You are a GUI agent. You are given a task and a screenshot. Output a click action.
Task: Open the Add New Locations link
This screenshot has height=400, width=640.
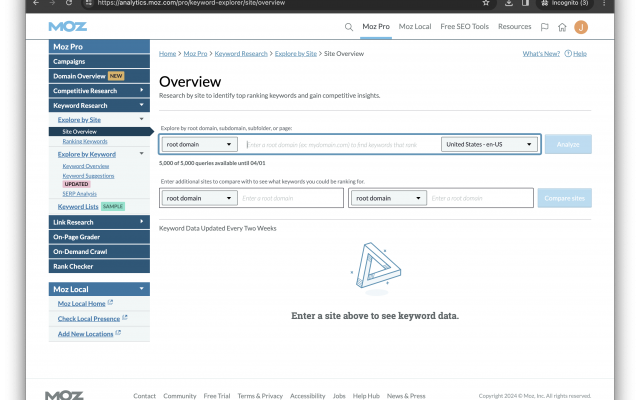click(x=85, y=334)
